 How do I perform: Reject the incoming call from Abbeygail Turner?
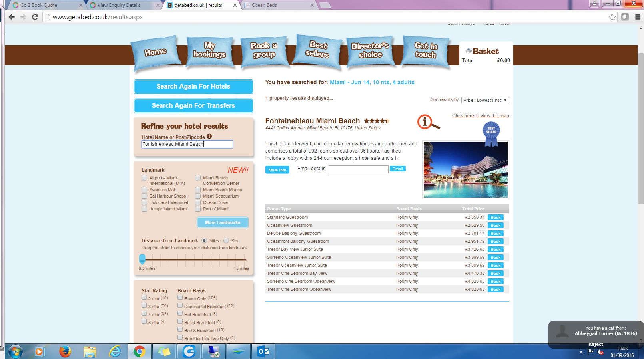596,344
